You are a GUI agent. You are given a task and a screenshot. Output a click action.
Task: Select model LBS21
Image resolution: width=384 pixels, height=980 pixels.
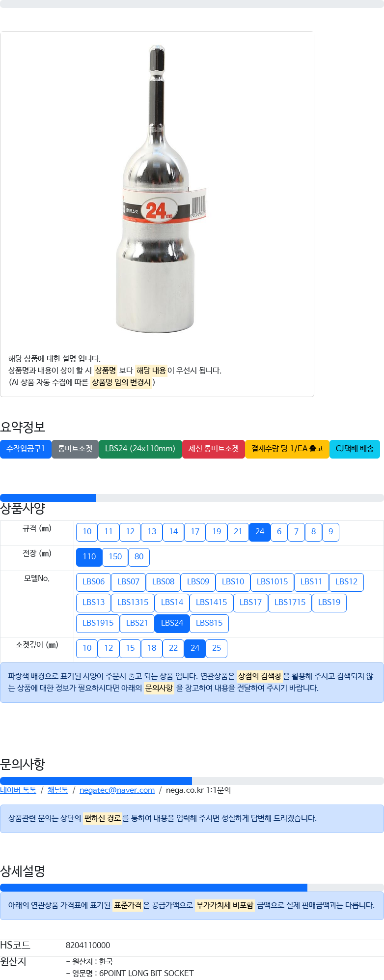[137, 623]
